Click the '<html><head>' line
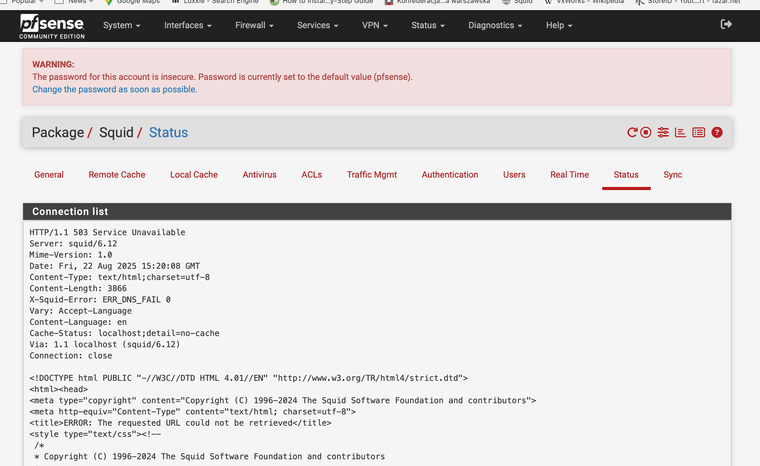Image resolution: width=760 pixels, height=466 pixels. click(x=59, y=389)
